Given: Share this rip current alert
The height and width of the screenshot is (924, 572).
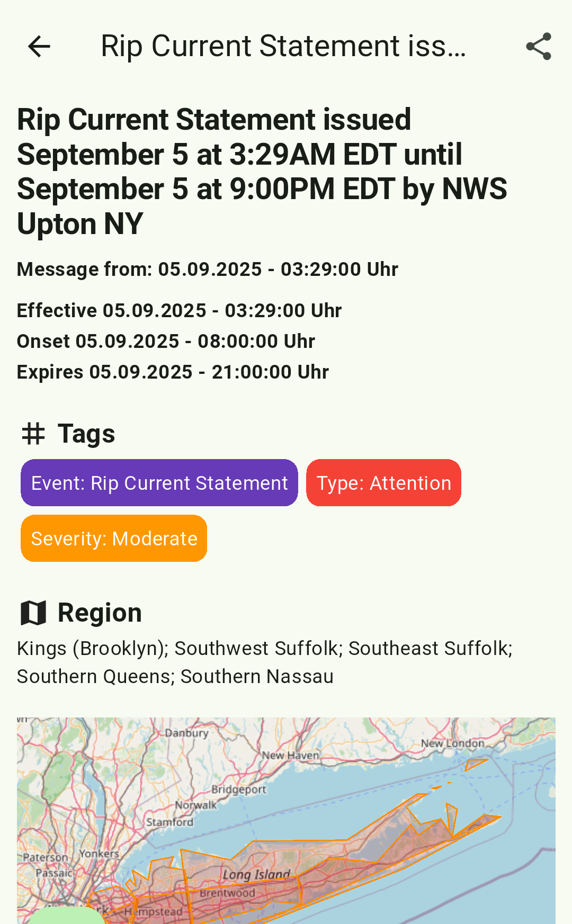Looking at the screenshot, I should [539, 47].
